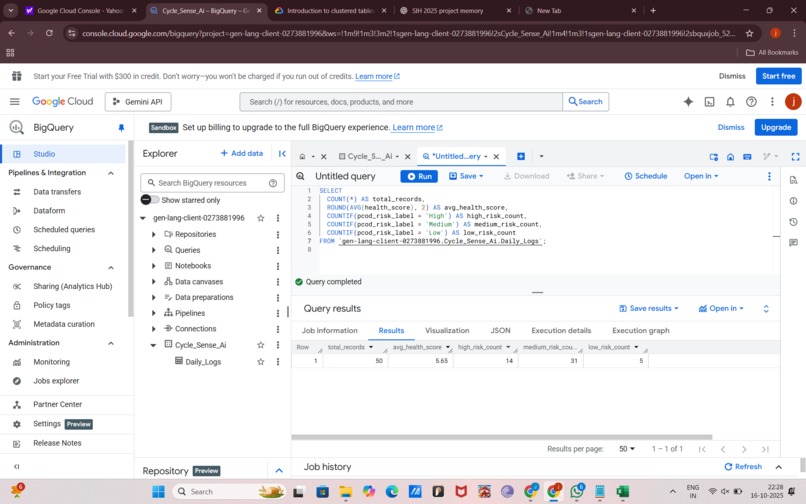
Task: Open help question mark icon
Action: (751, 102)
